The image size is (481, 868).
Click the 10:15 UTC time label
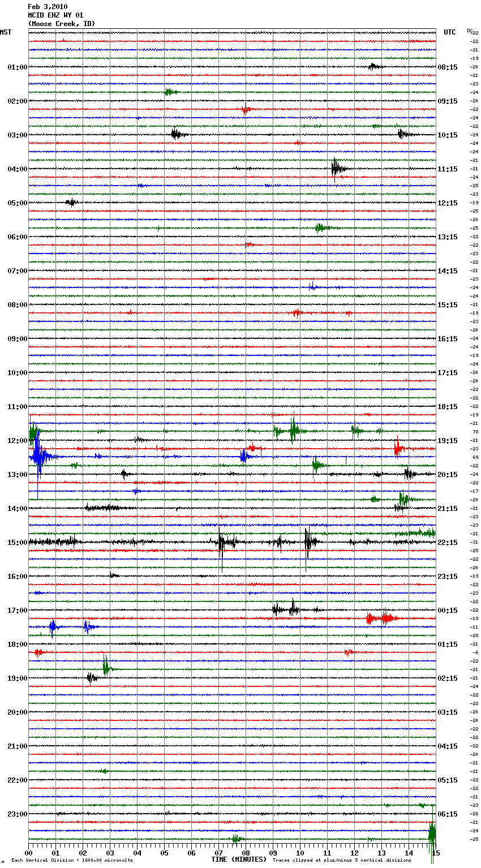(x=448, y=135)
